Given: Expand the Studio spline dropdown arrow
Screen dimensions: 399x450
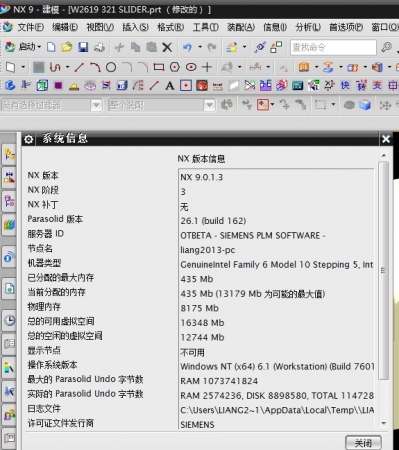Looking at the screenshot, I should point(68,67).
